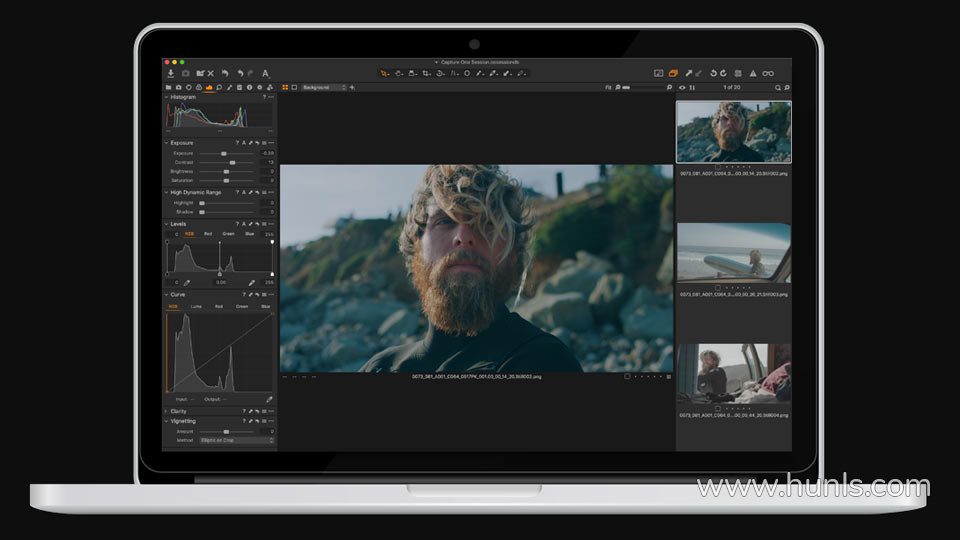The width and height of the screenshot is (960, 540).
Task: Toggle the orange multi-view grid icon
Action: [285, 88]
